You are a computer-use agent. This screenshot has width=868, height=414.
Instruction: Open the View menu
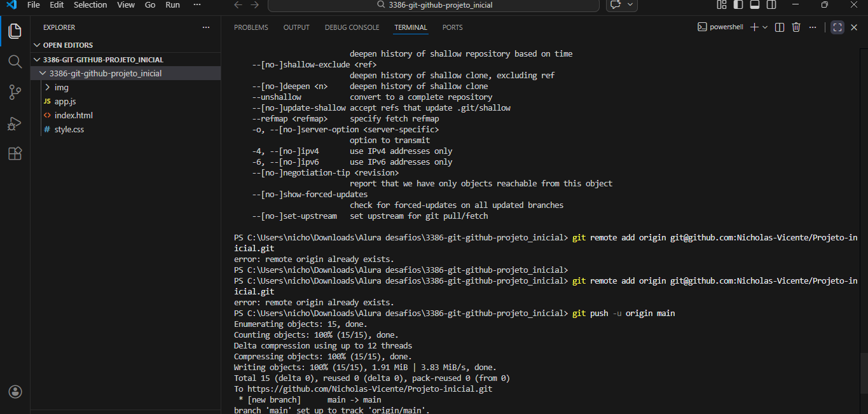click(126, 5)
